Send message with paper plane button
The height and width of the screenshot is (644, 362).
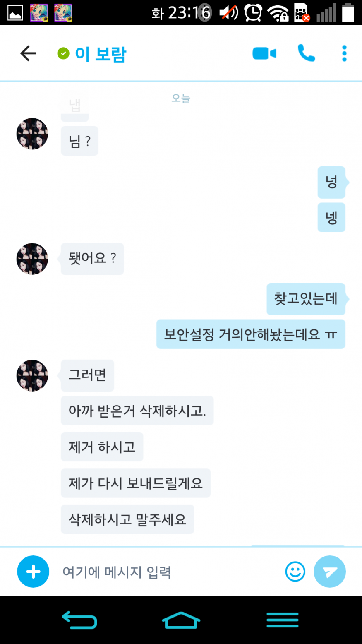(x=330, y=572)
